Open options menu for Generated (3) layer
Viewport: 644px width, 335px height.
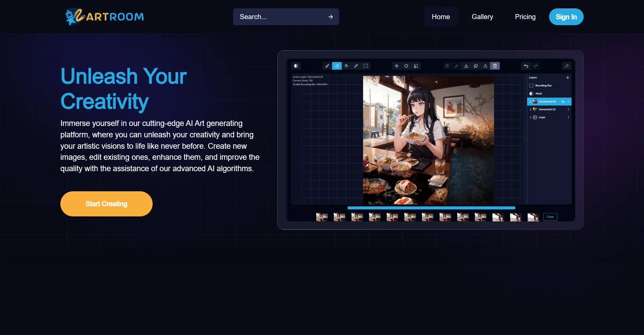(568, 110)
